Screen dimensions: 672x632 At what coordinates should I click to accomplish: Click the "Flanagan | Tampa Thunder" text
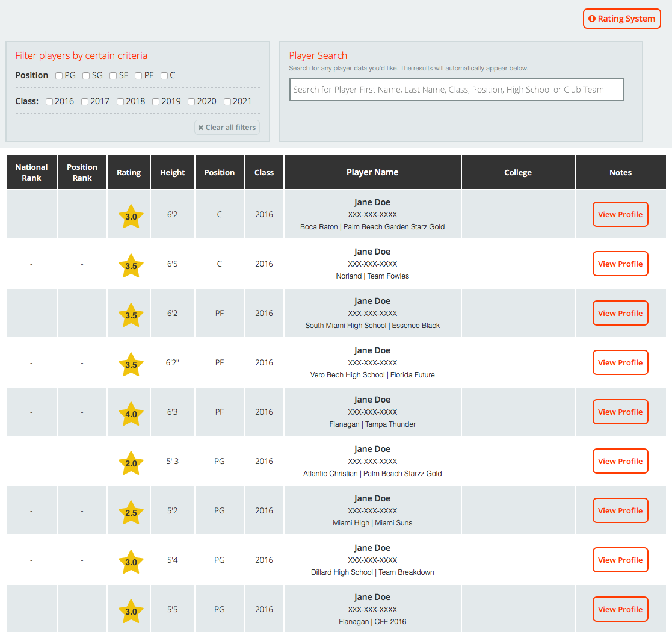[372, 424]
